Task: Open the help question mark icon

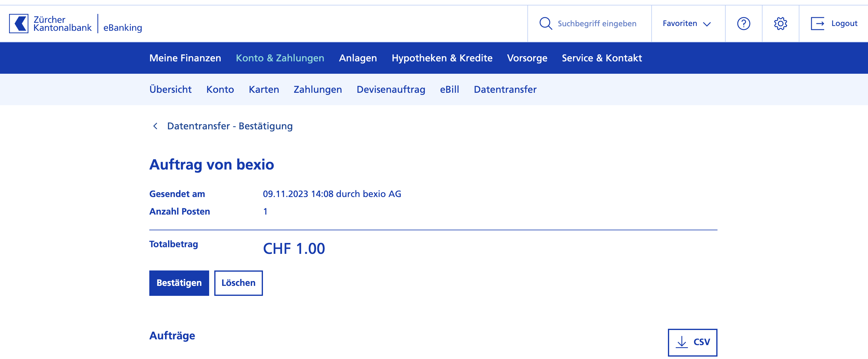Action: (x=743, y=24)
